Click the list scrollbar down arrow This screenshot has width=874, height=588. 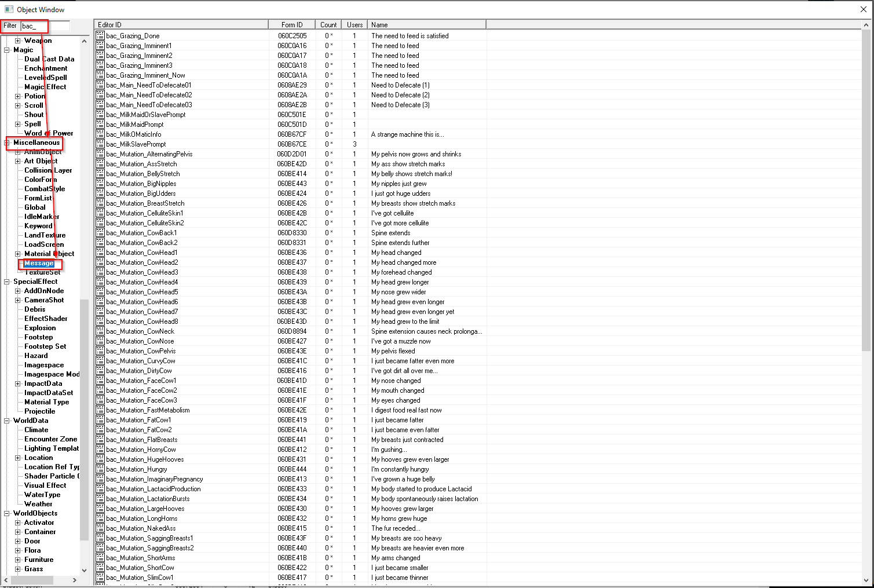867,579
